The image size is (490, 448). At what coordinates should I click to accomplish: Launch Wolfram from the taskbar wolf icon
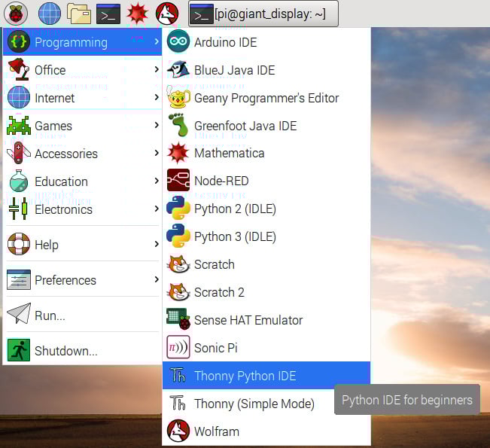[x=167, y=14]
